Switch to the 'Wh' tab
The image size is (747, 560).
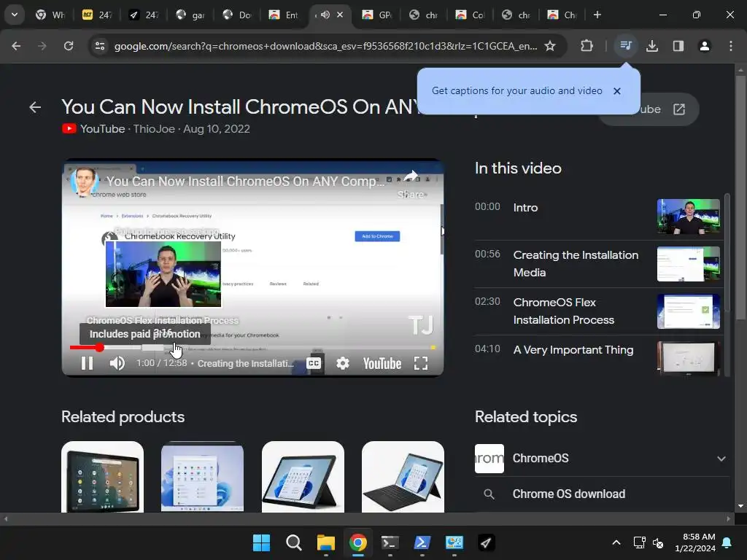coord(50,15)
